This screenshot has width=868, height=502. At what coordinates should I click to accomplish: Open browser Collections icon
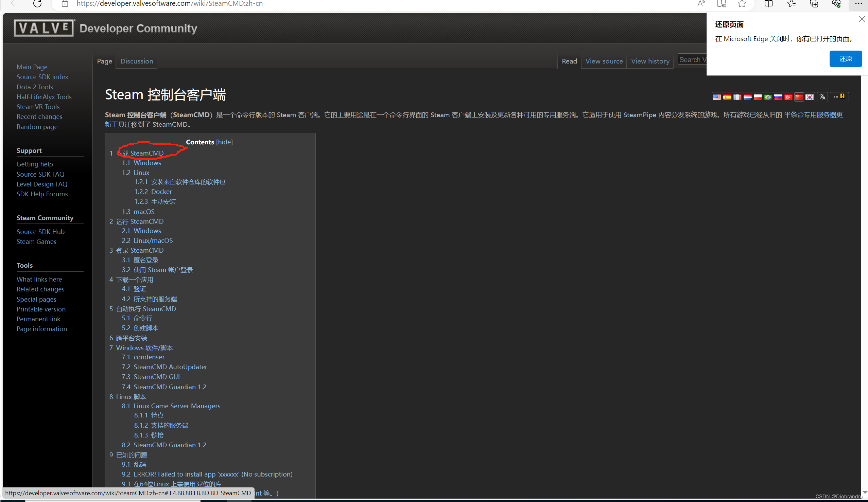tap(814, 4)
